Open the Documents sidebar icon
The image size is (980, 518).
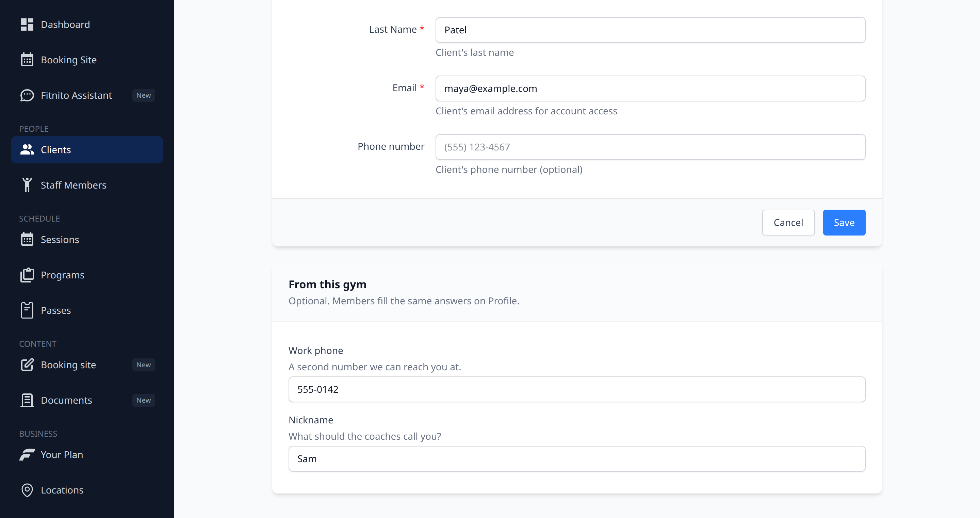tap(27, 400)
